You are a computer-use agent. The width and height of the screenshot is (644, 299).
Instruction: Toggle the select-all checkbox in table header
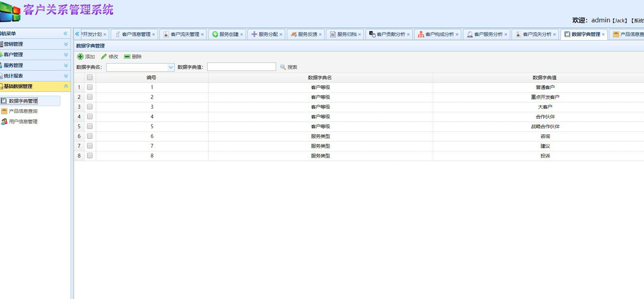coord(90,78)
